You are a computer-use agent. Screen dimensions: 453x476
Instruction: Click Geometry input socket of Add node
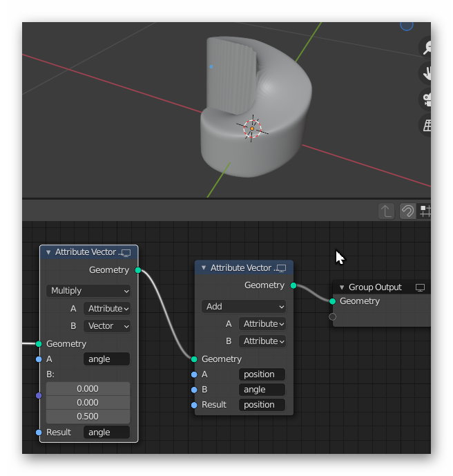[x=194, y=359]
